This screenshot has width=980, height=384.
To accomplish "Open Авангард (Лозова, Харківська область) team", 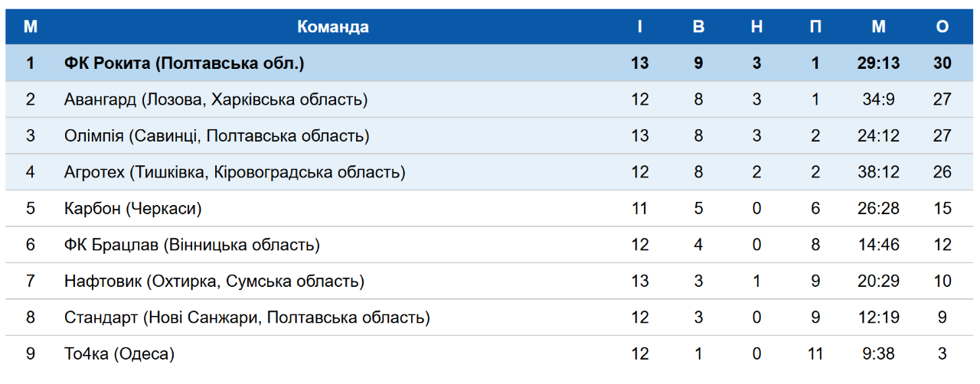I will [216, 99].
